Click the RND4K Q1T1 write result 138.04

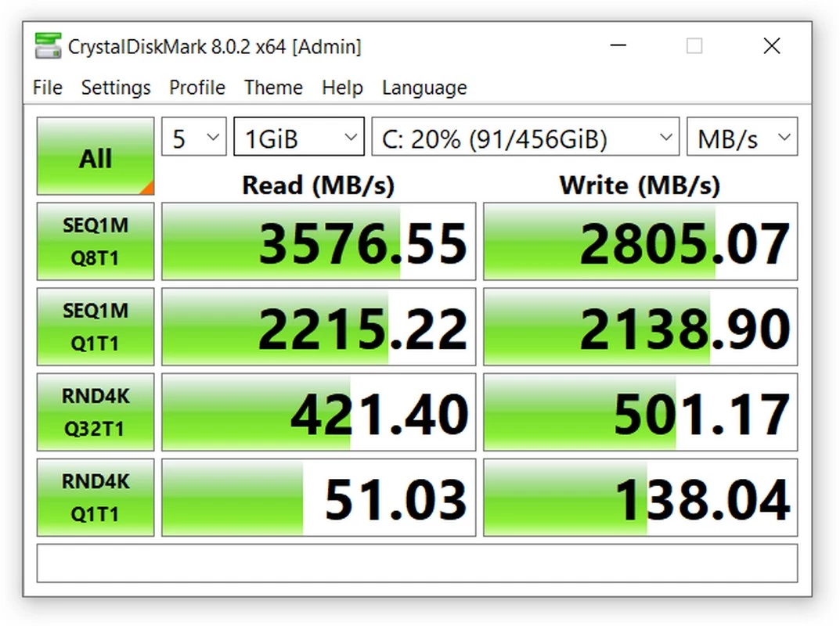click(x=640, y=498)
